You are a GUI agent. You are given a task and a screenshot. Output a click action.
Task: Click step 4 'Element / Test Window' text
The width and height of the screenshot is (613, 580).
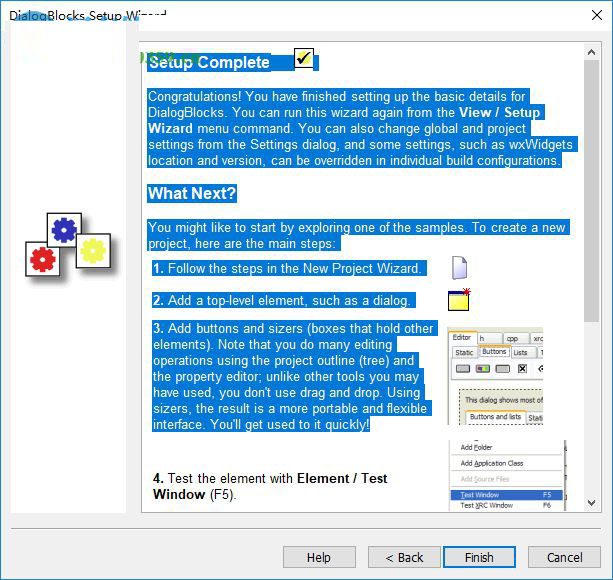click(270, 486)
